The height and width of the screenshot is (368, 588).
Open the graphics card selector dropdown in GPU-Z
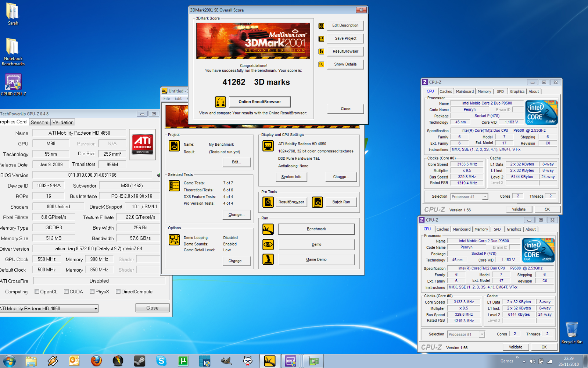[49, 308]
